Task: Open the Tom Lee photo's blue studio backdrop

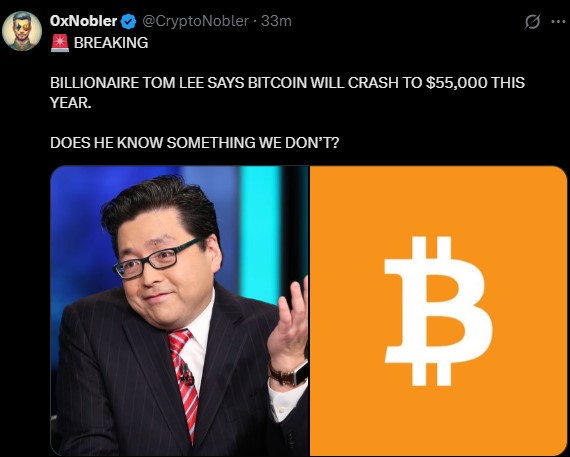Action: coord(78,225)
